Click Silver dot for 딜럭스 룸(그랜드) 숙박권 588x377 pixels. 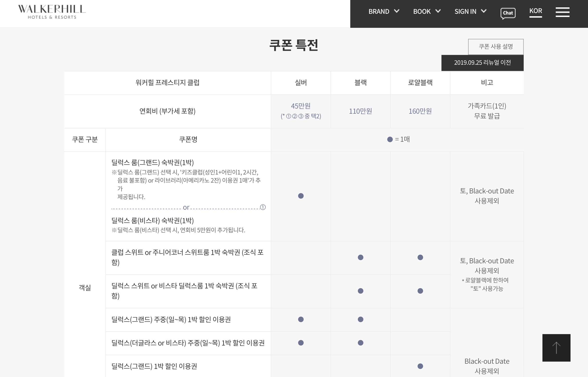coord(301,196)
